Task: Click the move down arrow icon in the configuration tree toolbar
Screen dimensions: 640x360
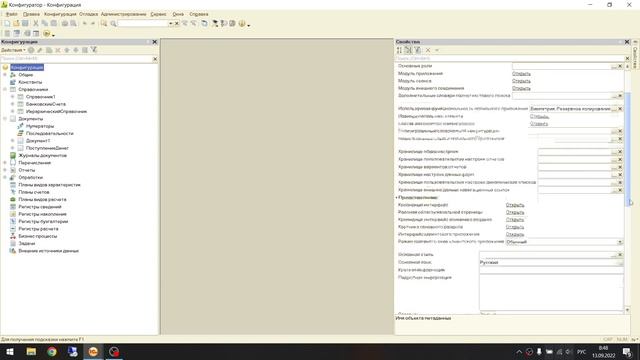Action: [76, 50]
